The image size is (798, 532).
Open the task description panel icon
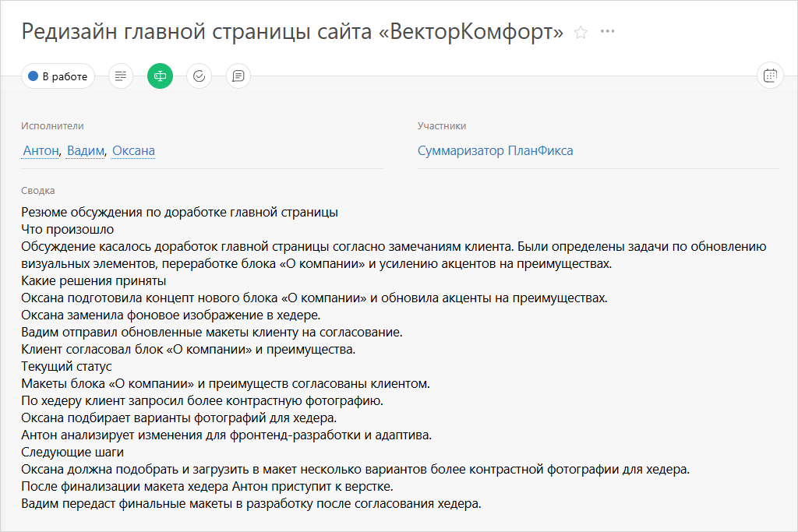pos(120,76)
